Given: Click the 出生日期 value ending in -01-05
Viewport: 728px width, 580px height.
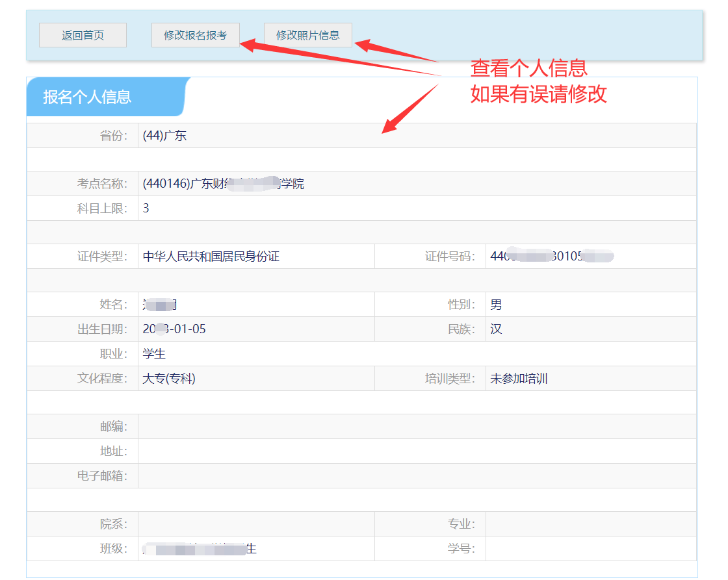Looking at the screenshot, I should coord(174,329).
